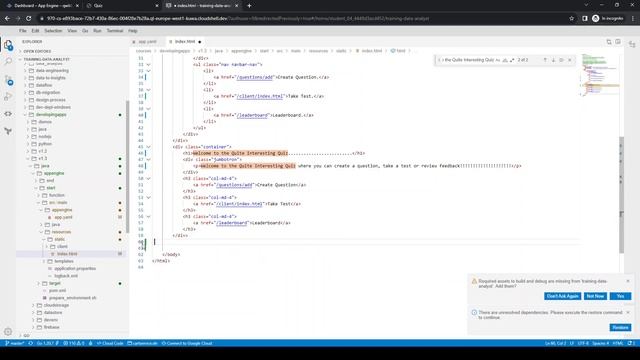Close the editor find widget
Viewport: 640px width, 360px height.
point(570,60)
